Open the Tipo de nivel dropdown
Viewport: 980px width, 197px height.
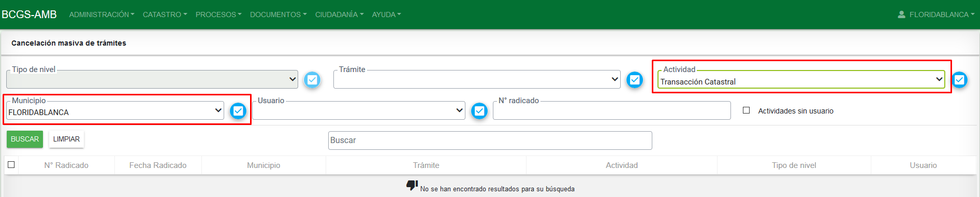tap(152, 79)
